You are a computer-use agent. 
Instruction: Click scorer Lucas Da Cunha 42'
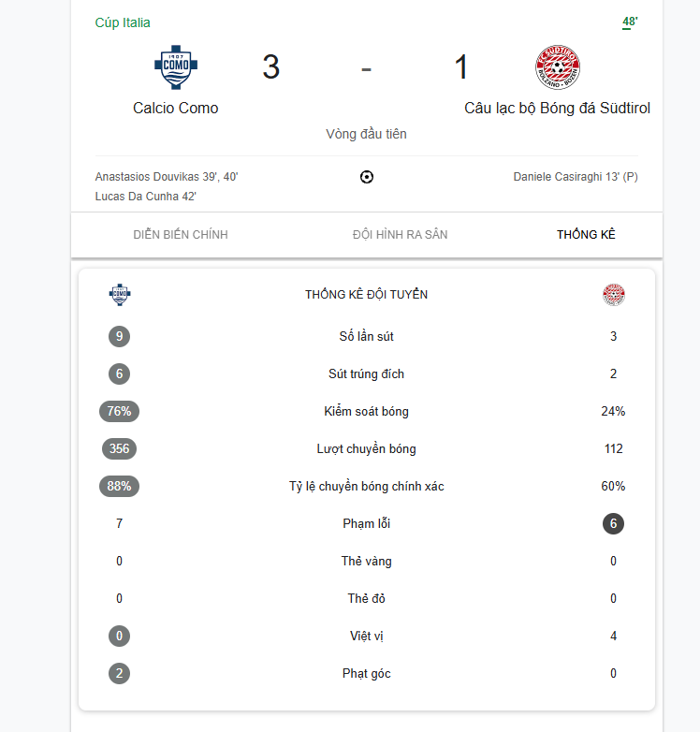pyautogui.click(x=146, y=197)
